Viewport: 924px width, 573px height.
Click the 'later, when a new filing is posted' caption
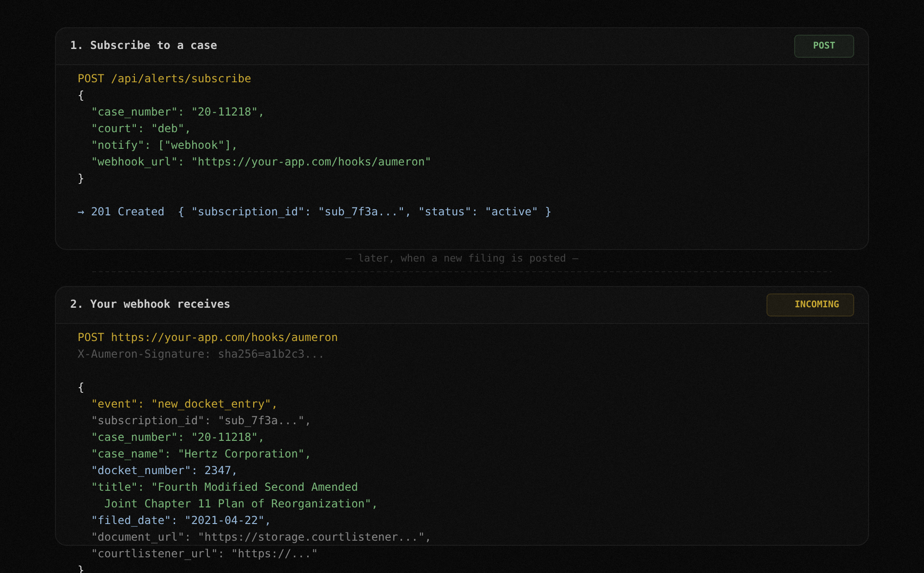[x=462, y=258]
